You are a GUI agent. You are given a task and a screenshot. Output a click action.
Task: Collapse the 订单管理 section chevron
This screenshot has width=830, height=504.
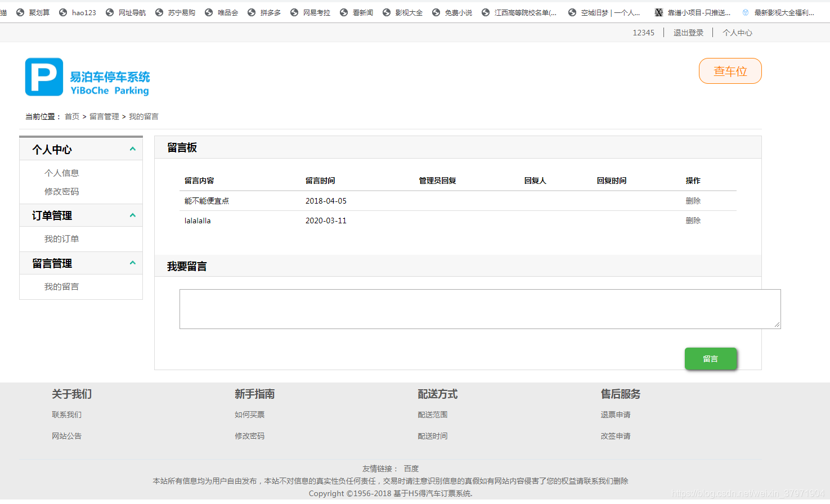(133, 215)
